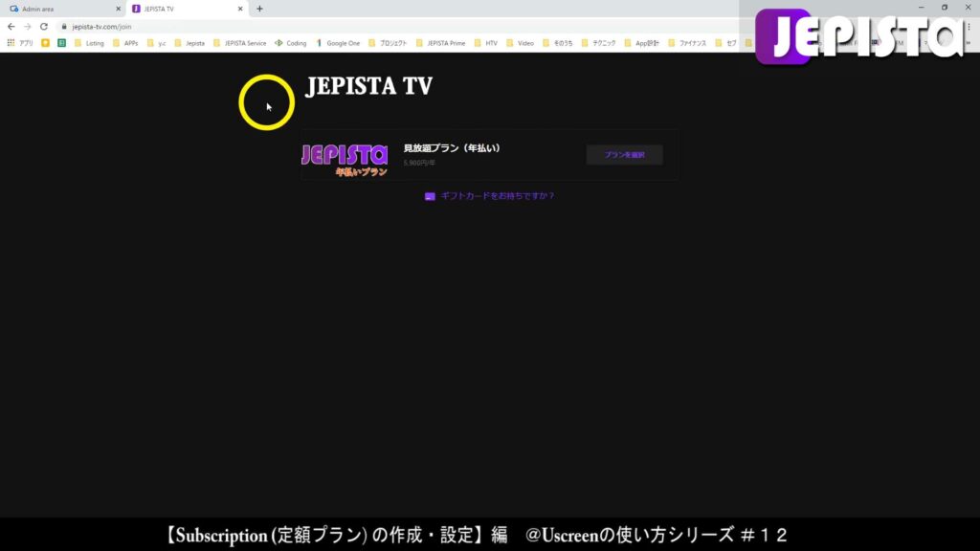Open the Video bookmark folder
980x551 pixels.
pyautogui.click(x=520, y=43)
